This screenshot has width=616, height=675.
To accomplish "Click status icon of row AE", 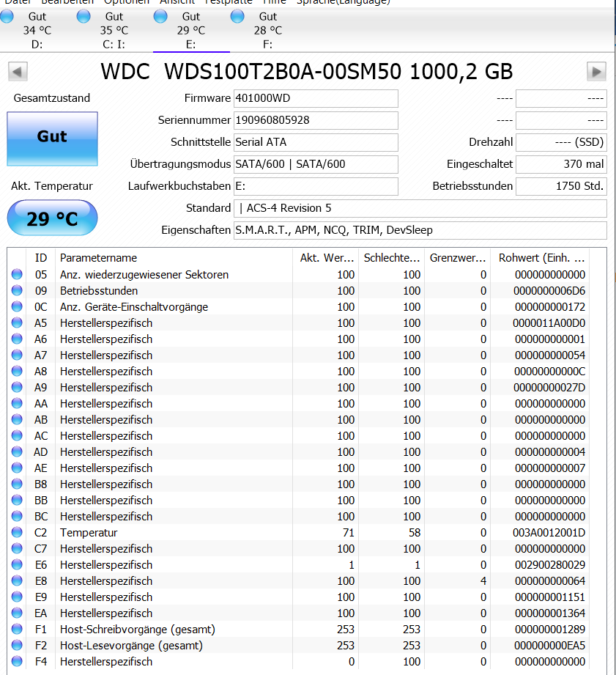I will point(17,468).
